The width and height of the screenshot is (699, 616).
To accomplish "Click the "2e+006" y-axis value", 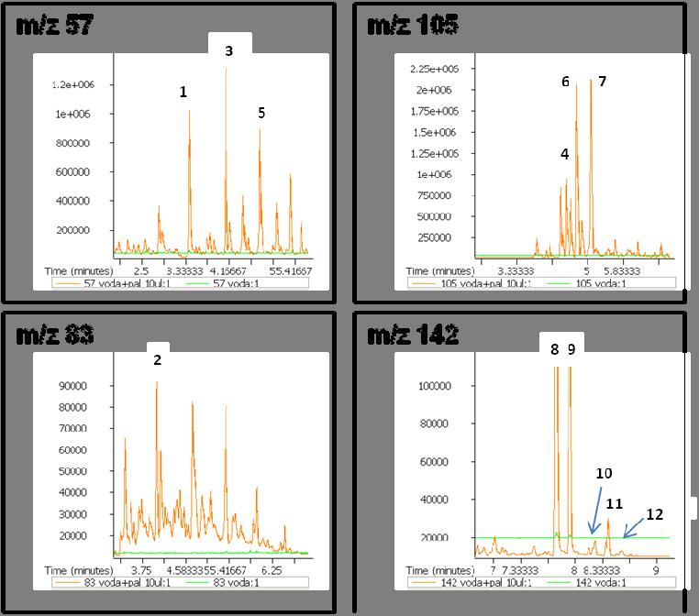I will tap(434, 90).
